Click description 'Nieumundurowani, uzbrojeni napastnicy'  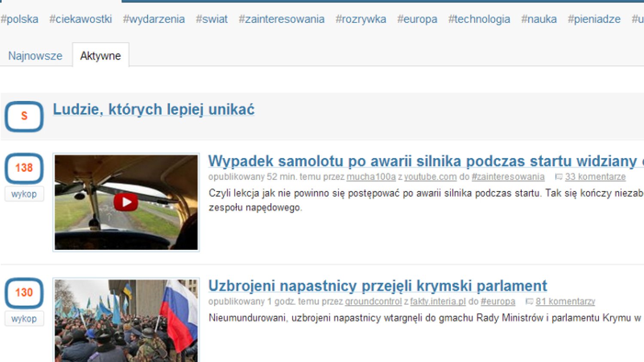[x=425, y=318]
